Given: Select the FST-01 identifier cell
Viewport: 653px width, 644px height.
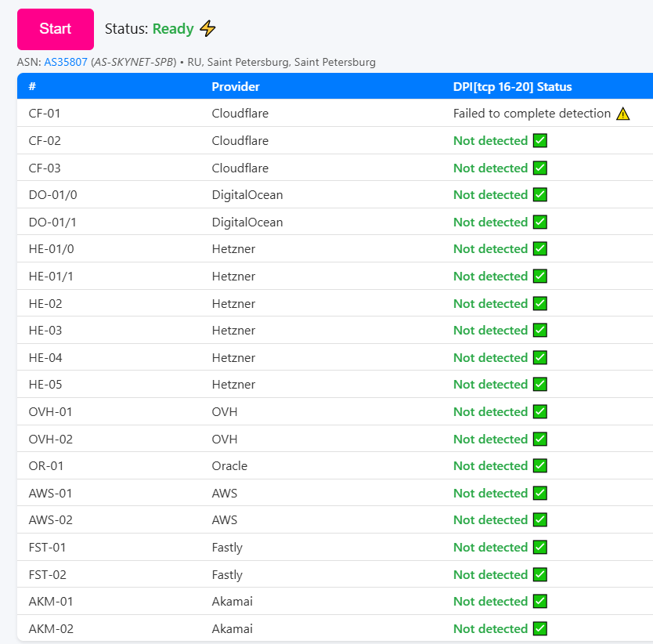Looking at the screenshot, I should 47,548.
